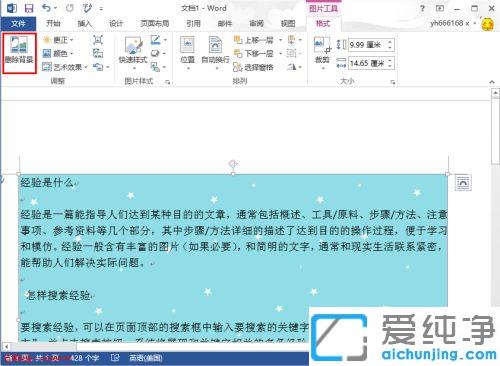Open the Size (大小) group dialog launcher
Screen dimensions: 500x366
(x=393, y=81)
